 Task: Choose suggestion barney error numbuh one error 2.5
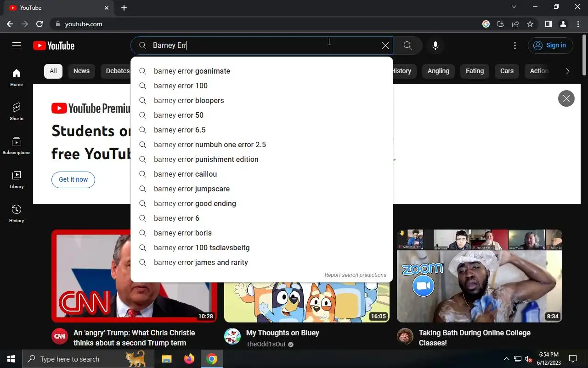pos(262,144)
